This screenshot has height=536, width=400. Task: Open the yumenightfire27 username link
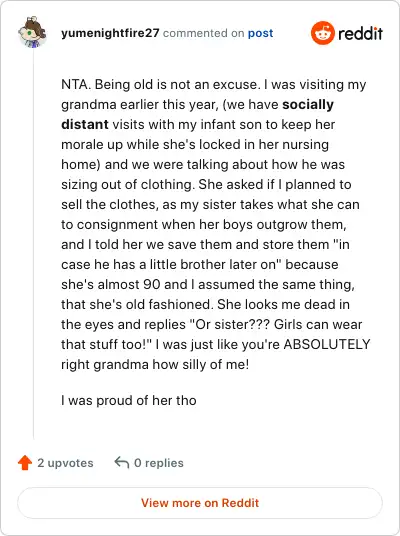coord(110,33)
